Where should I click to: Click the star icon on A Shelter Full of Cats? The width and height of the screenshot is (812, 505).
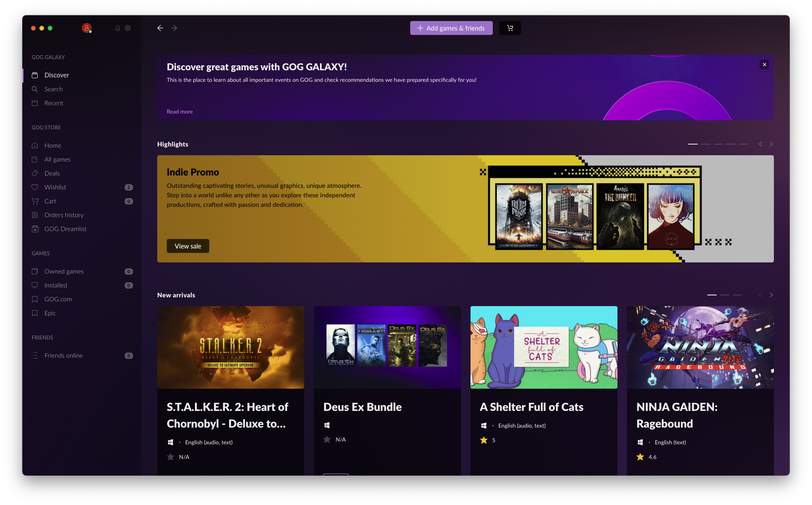484,440
